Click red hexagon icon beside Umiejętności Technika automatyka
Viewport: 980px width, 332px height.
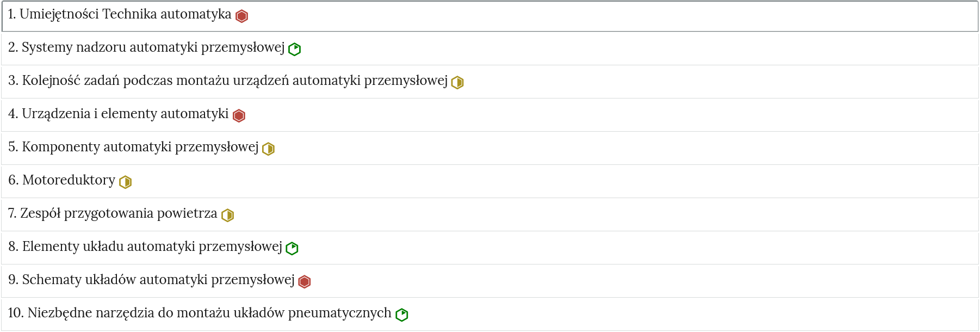[x=242, y=16]
